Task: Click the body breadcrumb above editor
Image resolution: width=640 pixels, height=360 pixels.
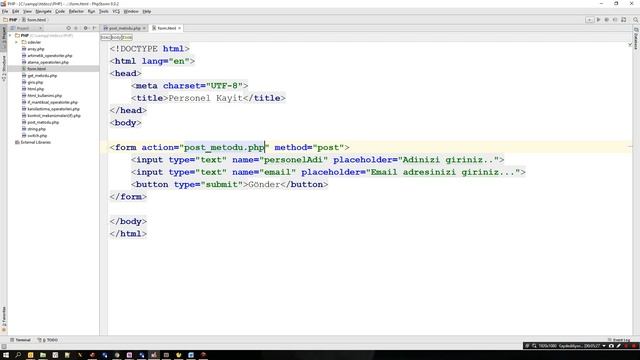Action: coord(116,37)
